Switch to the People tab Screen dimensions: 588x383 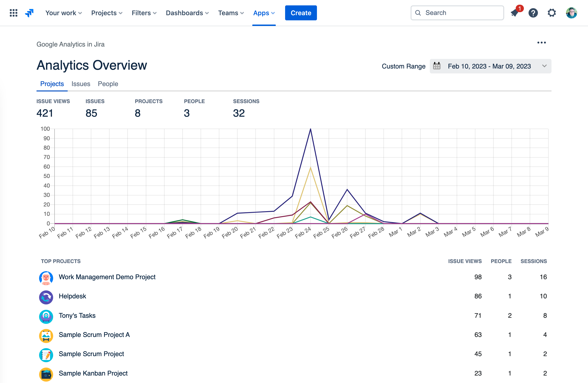108,84
